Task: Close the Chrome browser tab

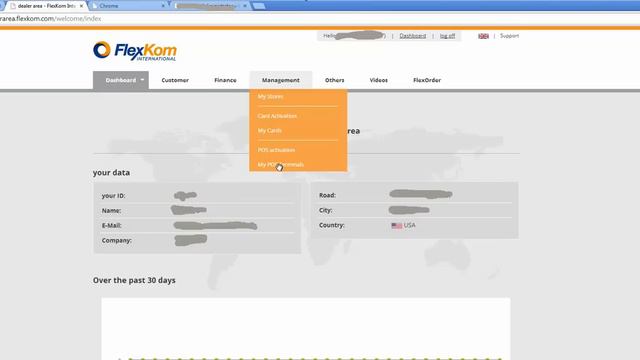Action: 163,6
